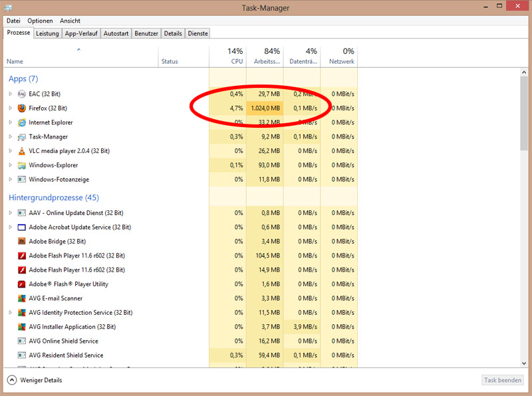
Task: Sort by the Status column header
Action: click(x=184, y=57)
